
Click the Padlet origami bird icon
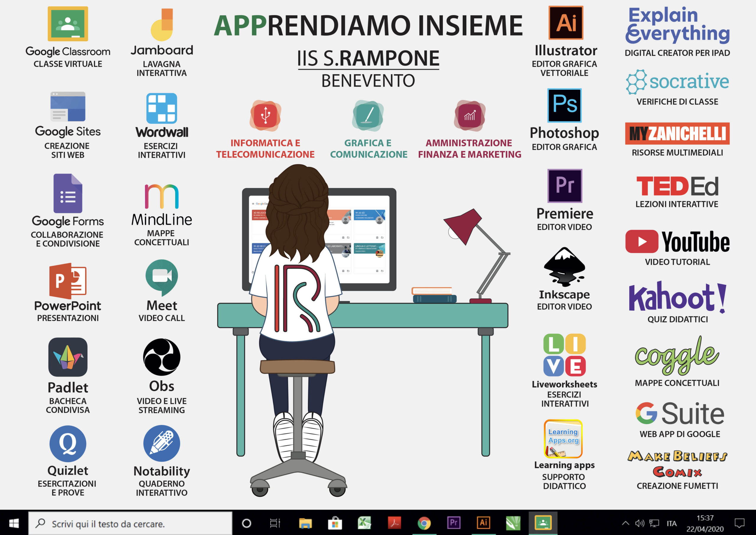(x=68, y=357)
